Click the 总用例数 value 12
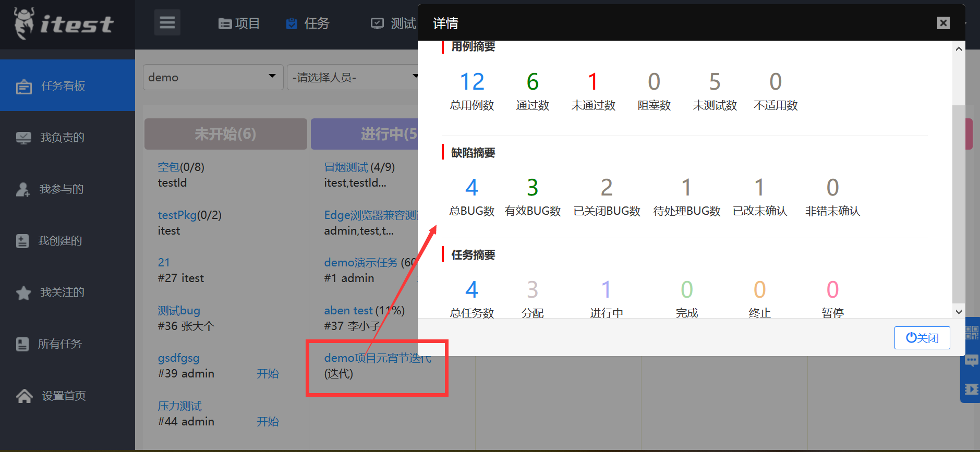The height and width of the screenshot is (452, 980). coord(472,82)
